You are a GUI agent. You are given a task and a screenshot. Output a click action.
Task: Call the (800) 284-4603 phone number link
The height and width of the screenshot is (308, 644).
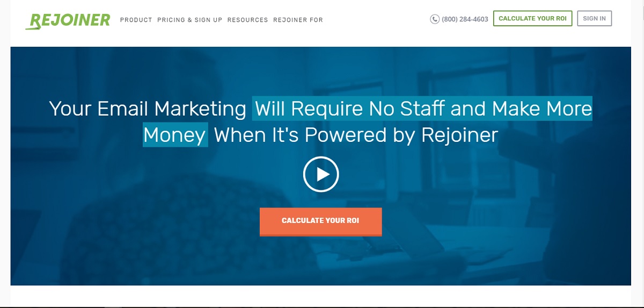[x=465, y=19]
